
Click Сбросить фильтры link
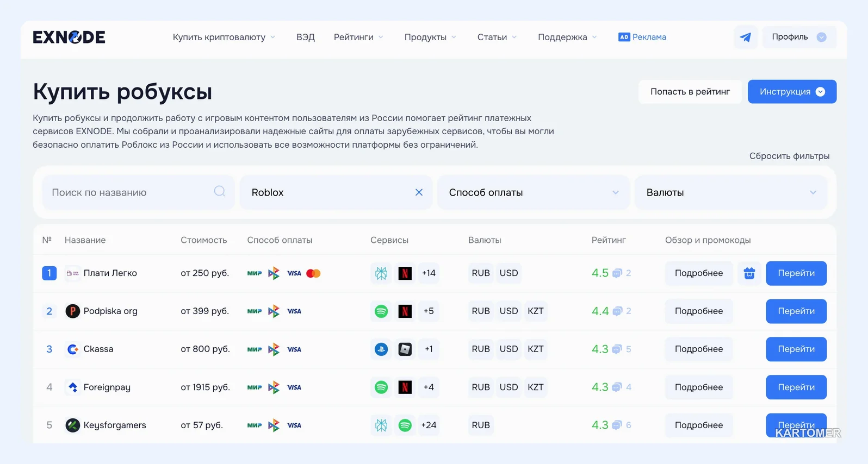click(789, 156)
